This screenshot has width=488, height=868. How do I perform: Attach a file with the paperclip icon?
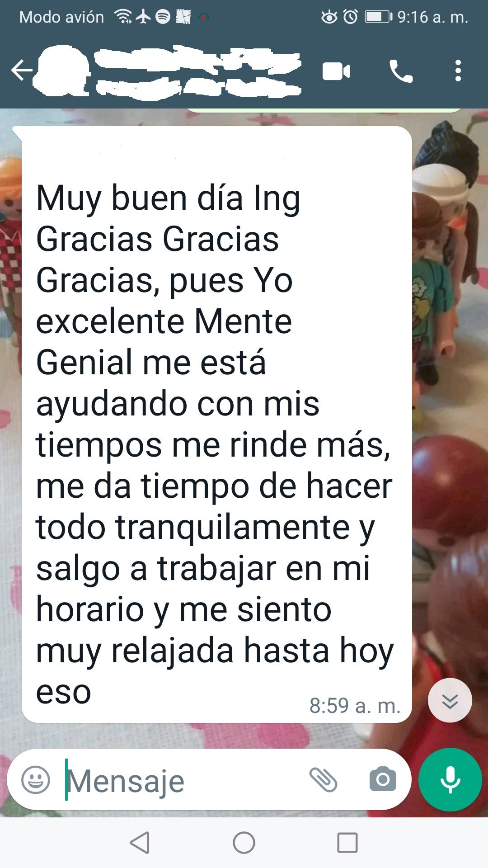point(323,779)
